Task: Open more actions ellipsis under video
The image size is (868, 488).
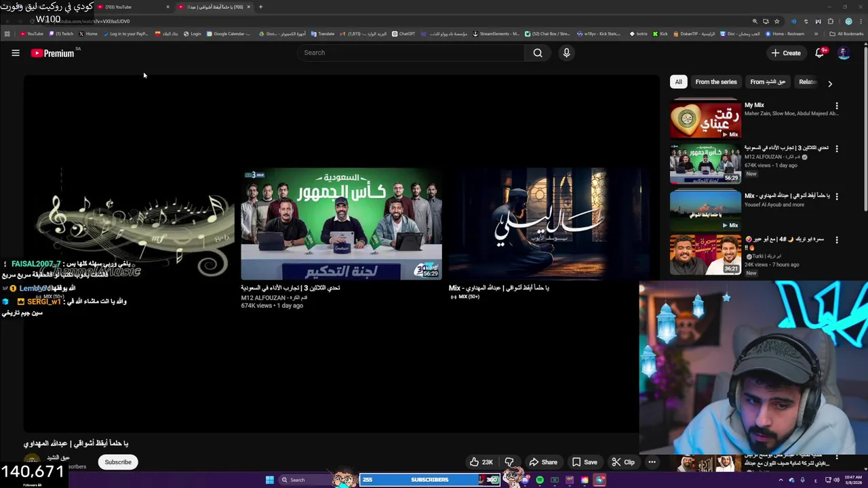Action: point(652,462)
